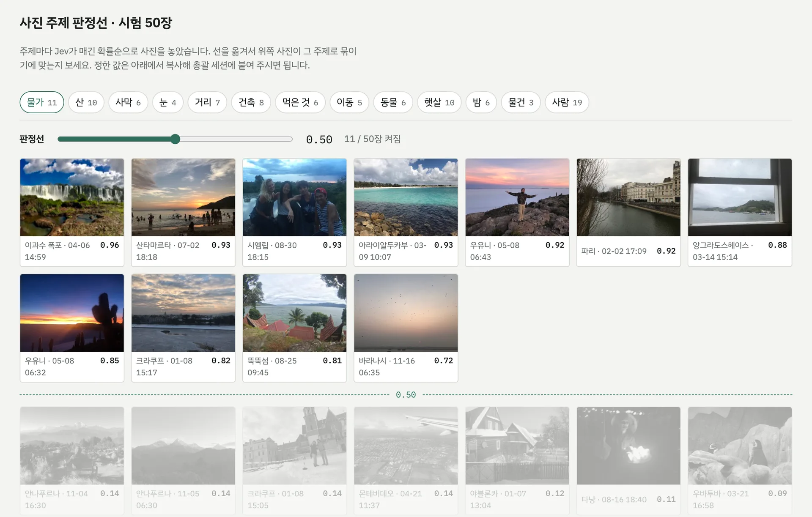Image resolution: width=812 pixels, height=517 pixels.
Task: Click the 0.96 score on 이과수 폭포 card
Action: [110, 245]
